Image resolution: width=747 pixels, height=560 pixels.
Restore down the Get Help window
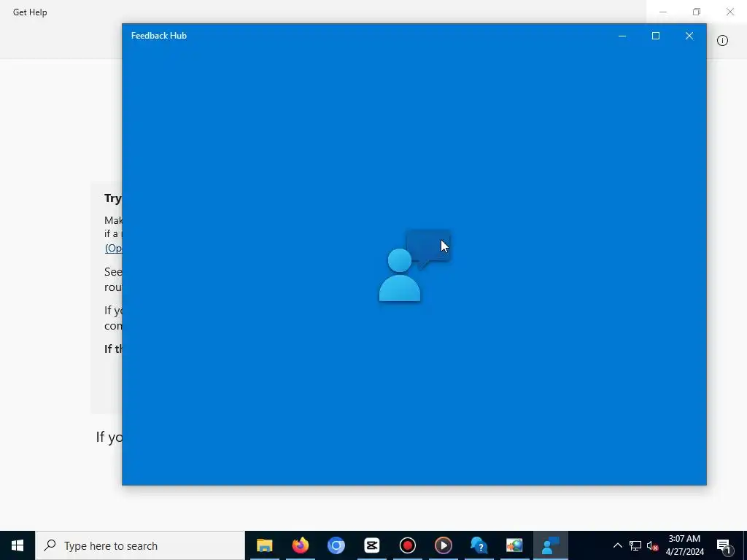point(697,12)
